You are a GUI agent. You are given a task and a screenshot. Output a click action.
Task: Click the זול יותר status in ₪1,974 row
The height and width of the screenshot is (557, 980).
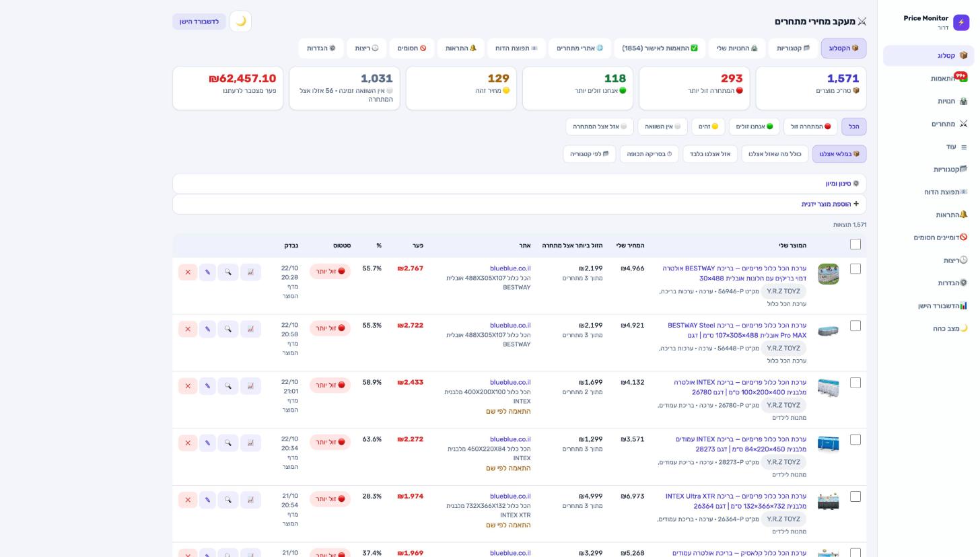click(330, 500)
